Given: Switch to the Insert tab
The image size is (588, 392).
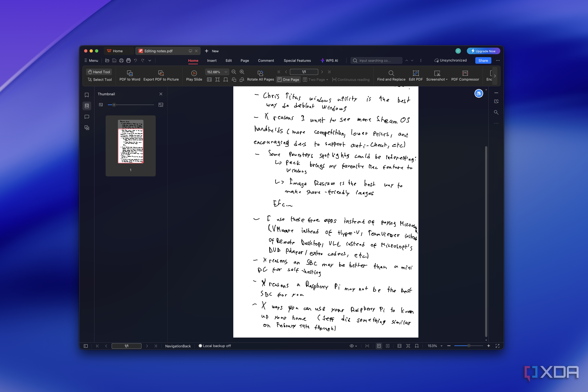Looking at the screenshot, I should click(212, 60).
